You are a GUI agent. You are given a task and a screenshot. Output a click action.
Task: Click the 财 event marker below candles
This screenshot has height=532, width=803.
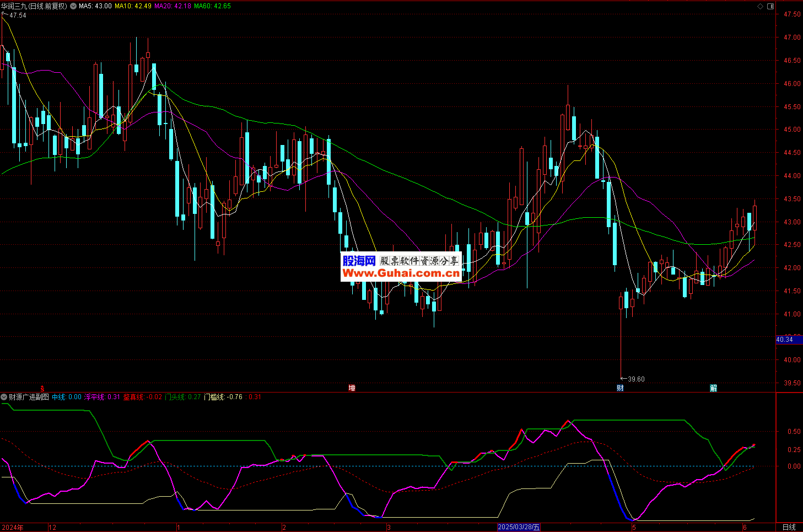(x=620, y=388)
